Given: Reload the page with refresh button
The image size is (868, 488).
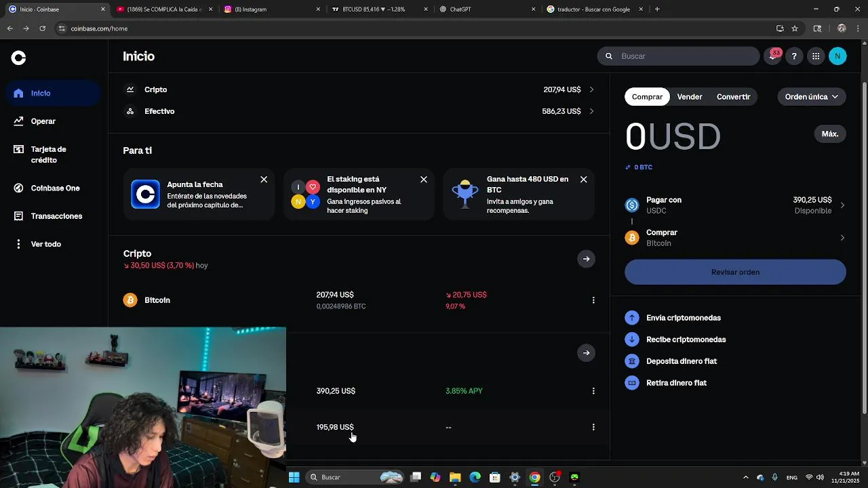Looking at the screenshot, I should (x=42, y=28).
